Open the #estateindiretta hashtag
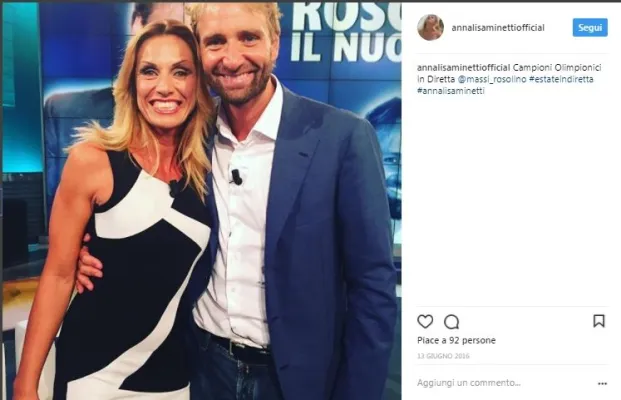 tap(561, 79)
